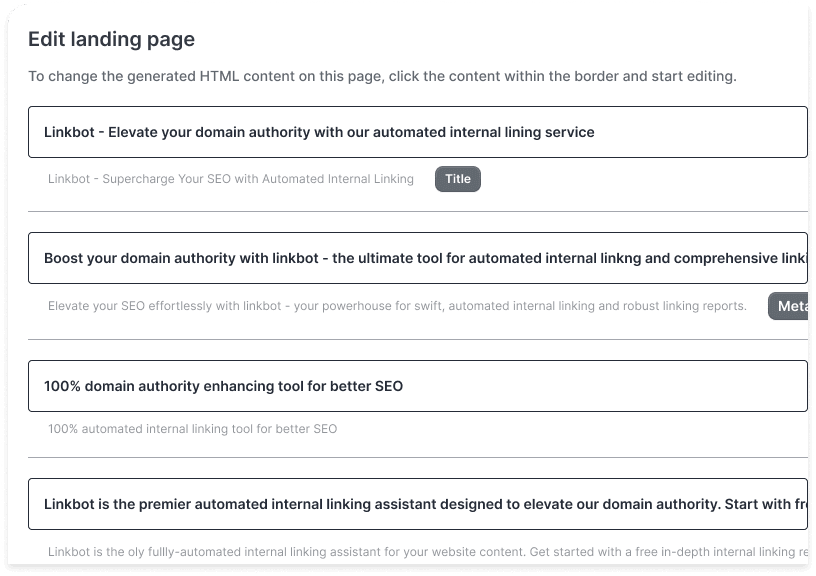The image size is (816, 576).
Task: Edit the Linkbot title text field
Action: tap(418, 132)
